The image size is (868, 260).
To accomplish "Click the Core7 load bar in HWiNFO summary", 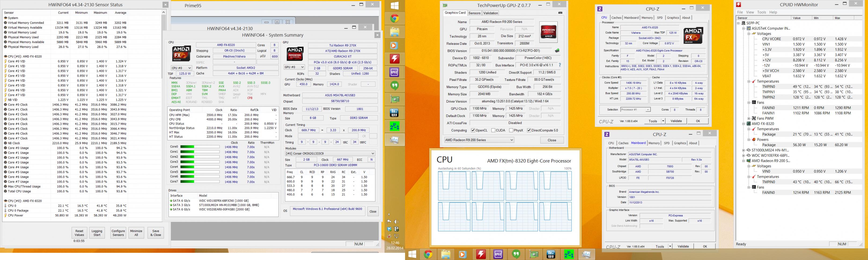I will (200, 182).
